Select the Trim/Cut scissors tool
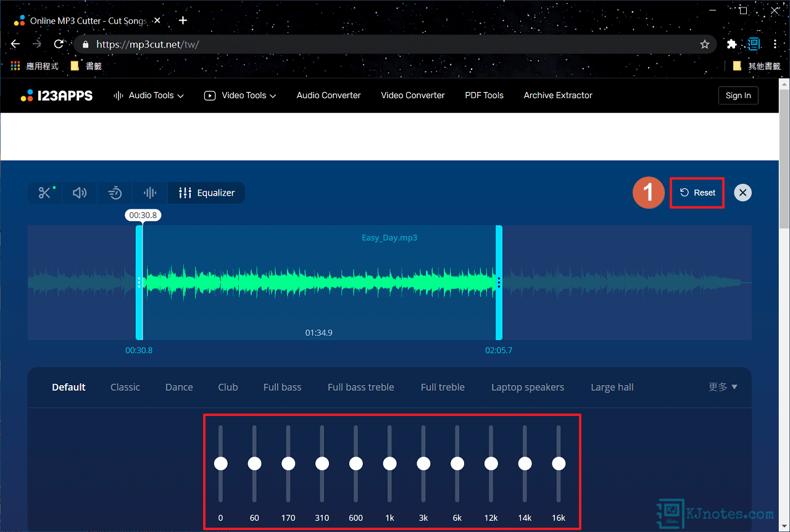This screenshot has height=532, width=790. (44, 193)
